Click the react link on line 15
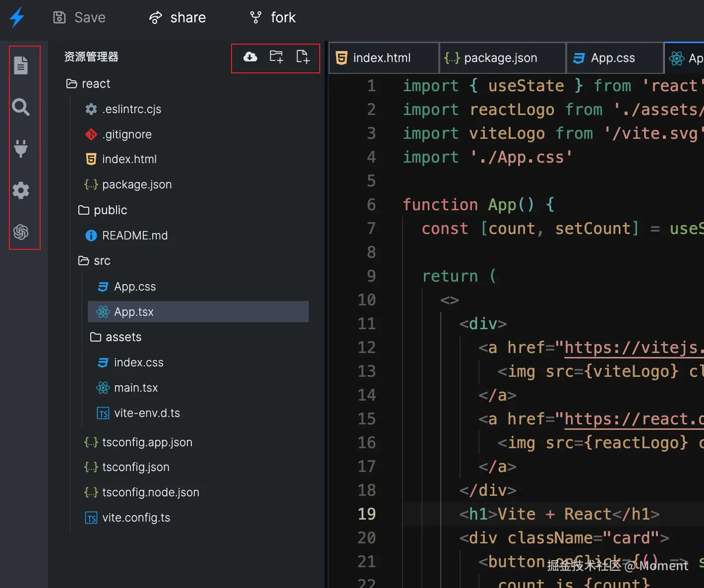This screenshot has width=704, height=588. 634,419
